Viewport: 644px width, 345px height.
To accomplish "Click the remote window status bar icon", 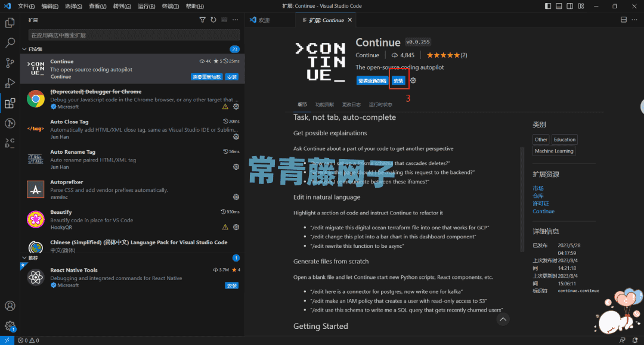I will (x=7, y=340).
